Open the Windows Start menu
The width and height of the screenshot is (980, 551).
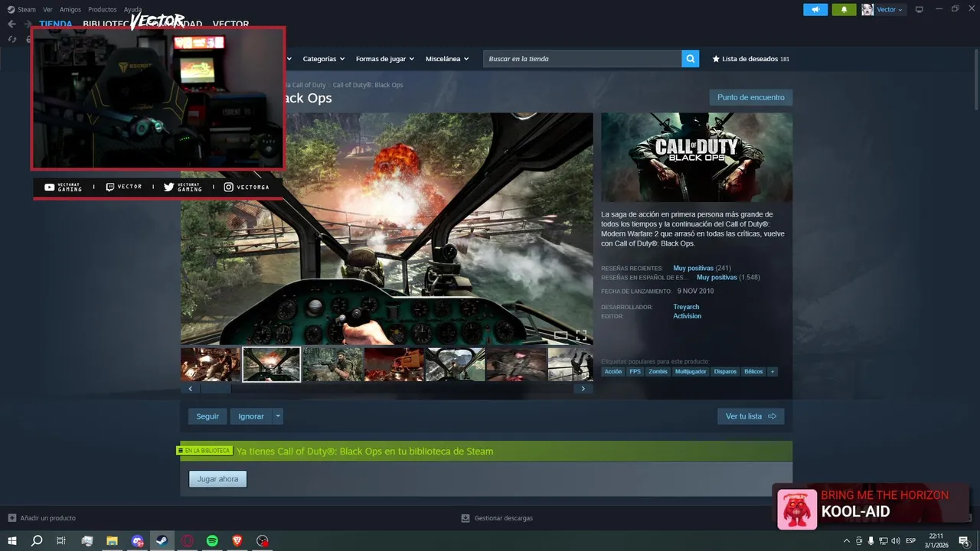pos(12,540)
